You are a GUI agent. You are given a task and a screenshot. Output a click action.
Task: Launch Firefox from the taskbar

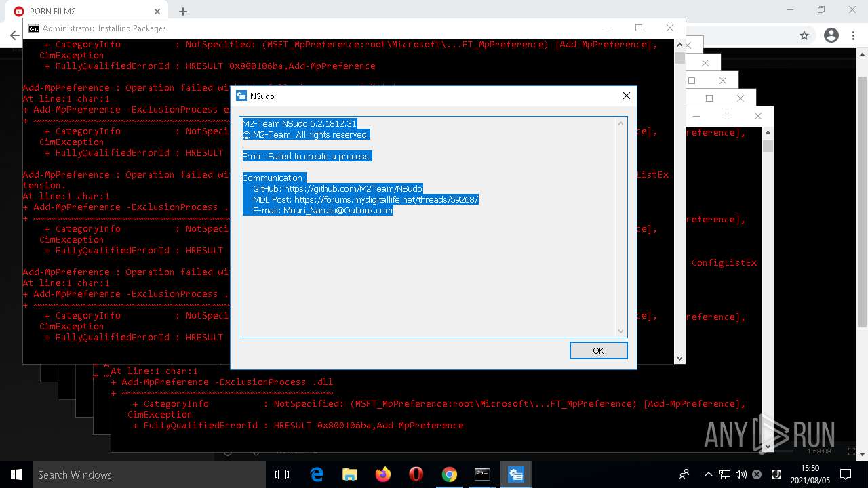click(x=383, y=474)
